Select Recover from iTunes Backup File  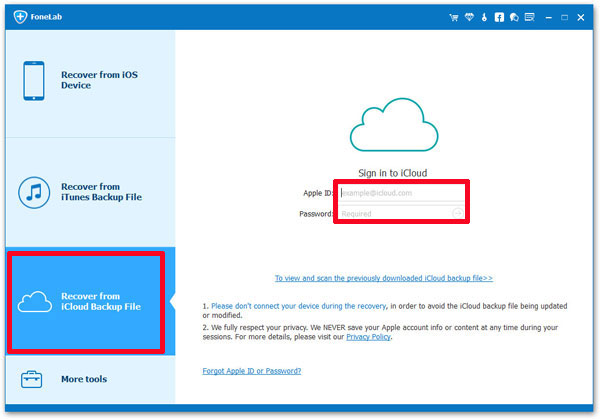pyautogui.click(x=90, y=192)
